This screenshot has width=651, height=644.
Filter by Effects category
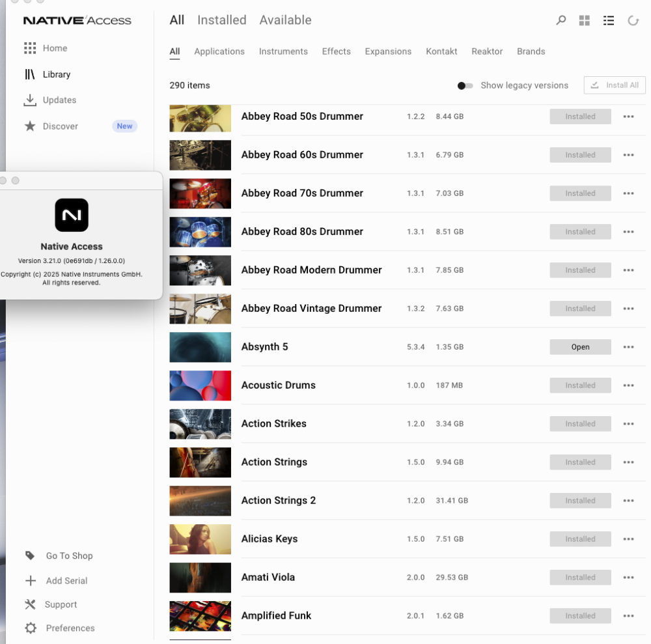click(x=337, y=51)
